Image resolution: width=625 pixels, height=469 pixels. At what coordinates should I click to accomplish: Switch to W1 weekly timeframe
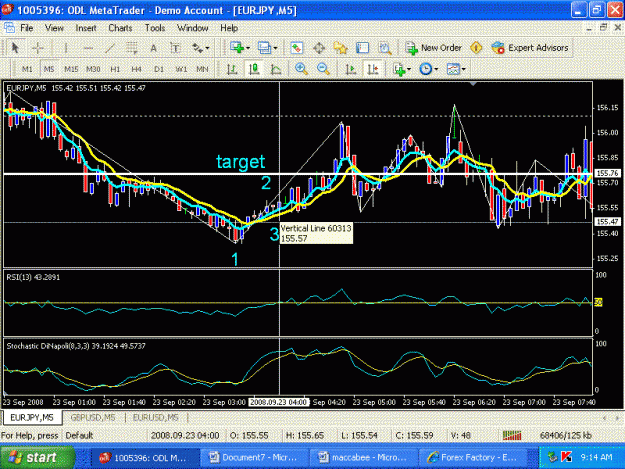click(x=181, y=69)
